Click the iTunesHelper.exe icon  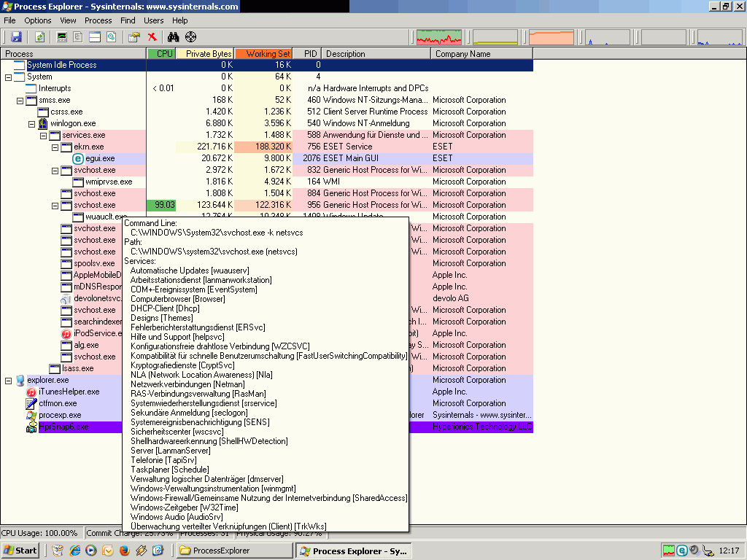tap(31, 392)
